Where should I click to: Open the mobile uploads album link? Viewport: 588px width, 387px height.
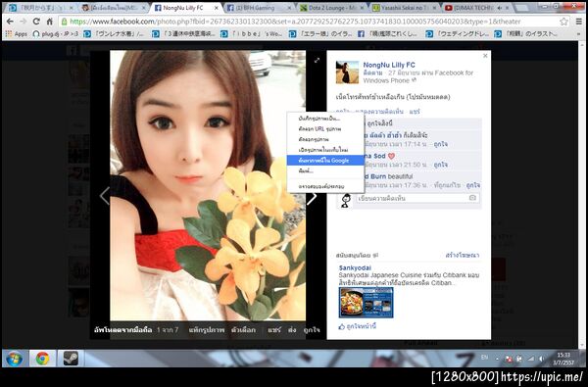click(123, 330)
